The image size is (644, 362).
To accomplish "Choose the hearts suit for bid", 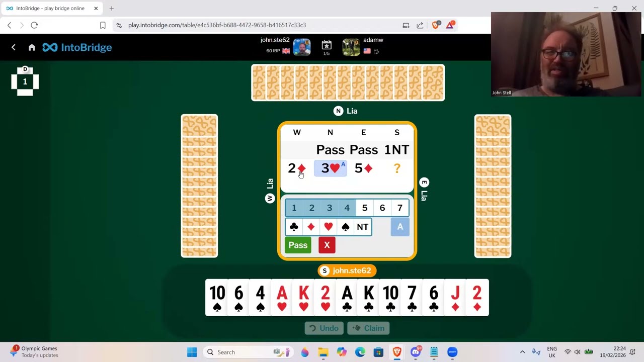I will (x=328, y=227).
